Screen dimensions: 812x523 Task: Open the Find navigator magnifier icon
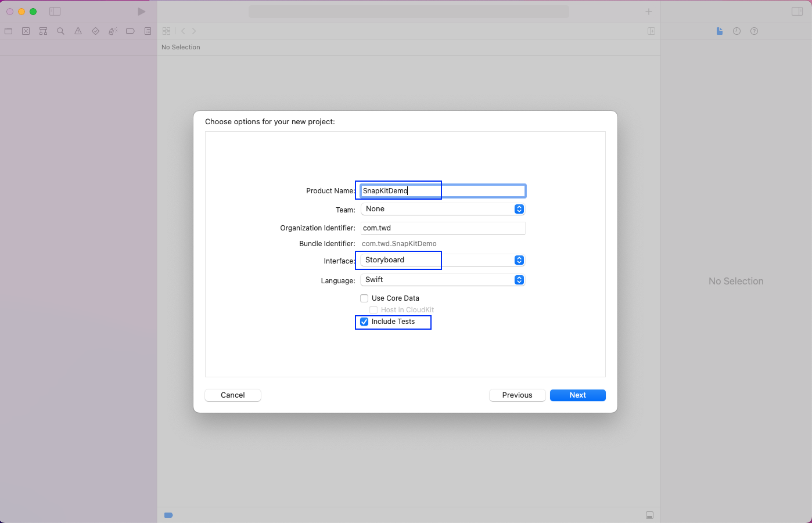click(x=60, y=31)
